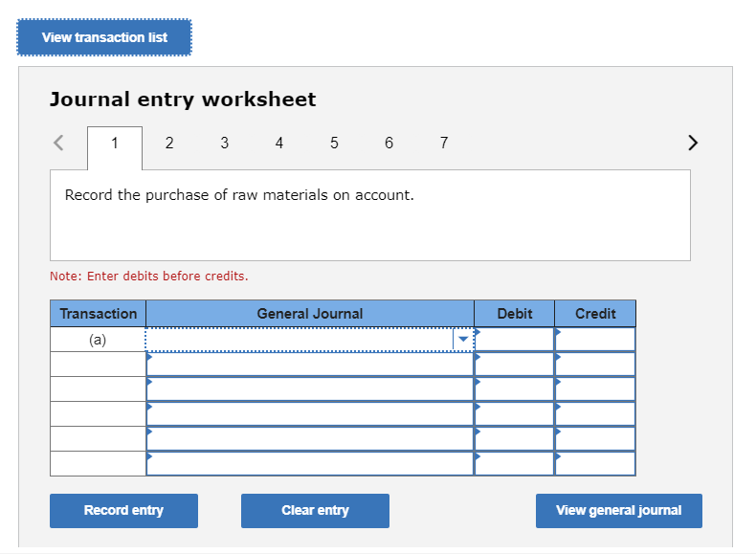Jump to worksheet tab 7
This screenshot has width=756, height=554.
coord(444,143)
